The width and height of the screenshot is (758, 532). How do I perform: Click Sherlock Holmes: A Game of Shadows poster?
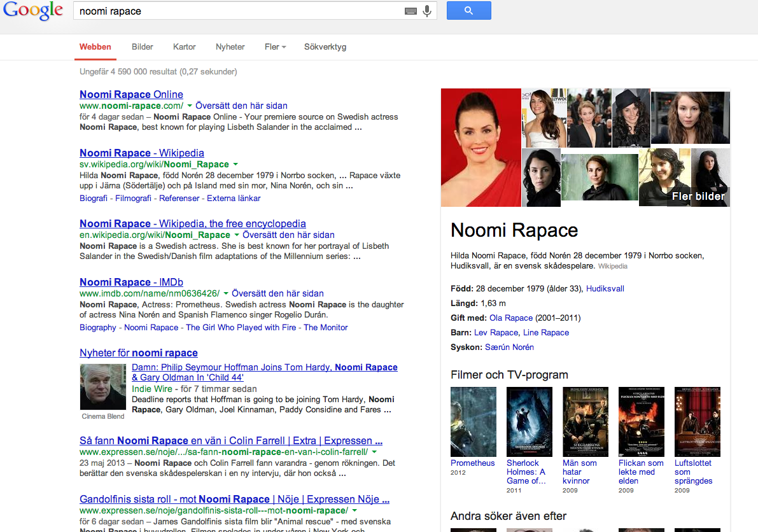(x=530, y=422)
